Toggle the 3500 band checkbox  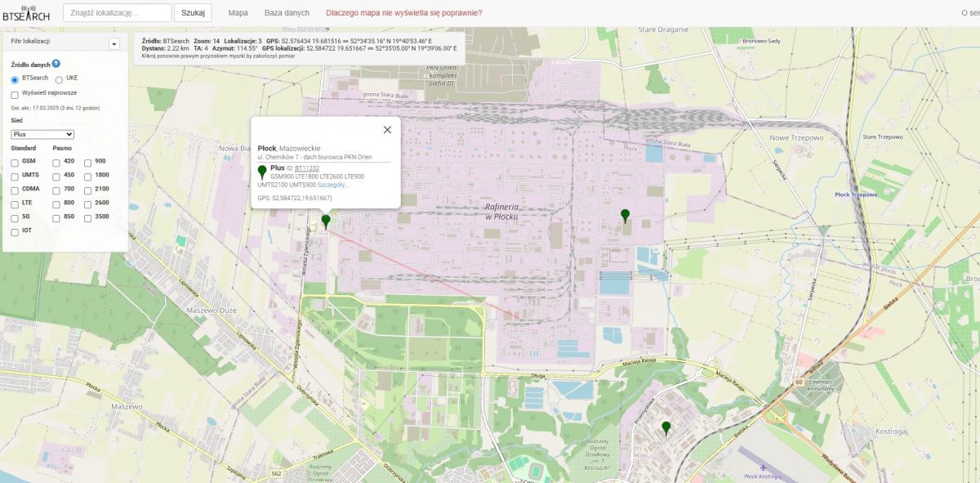pyautogui.click(x=88, y=218)
